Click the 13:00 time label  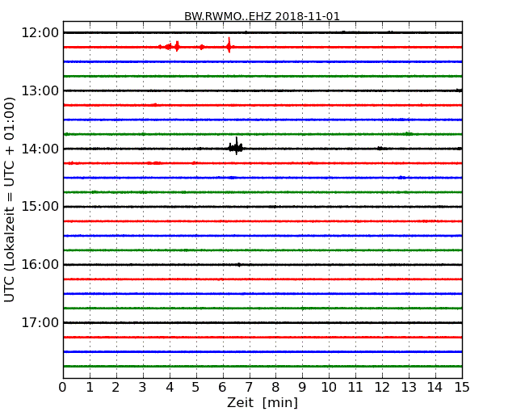pyautogui.click(x=40, y=90)
